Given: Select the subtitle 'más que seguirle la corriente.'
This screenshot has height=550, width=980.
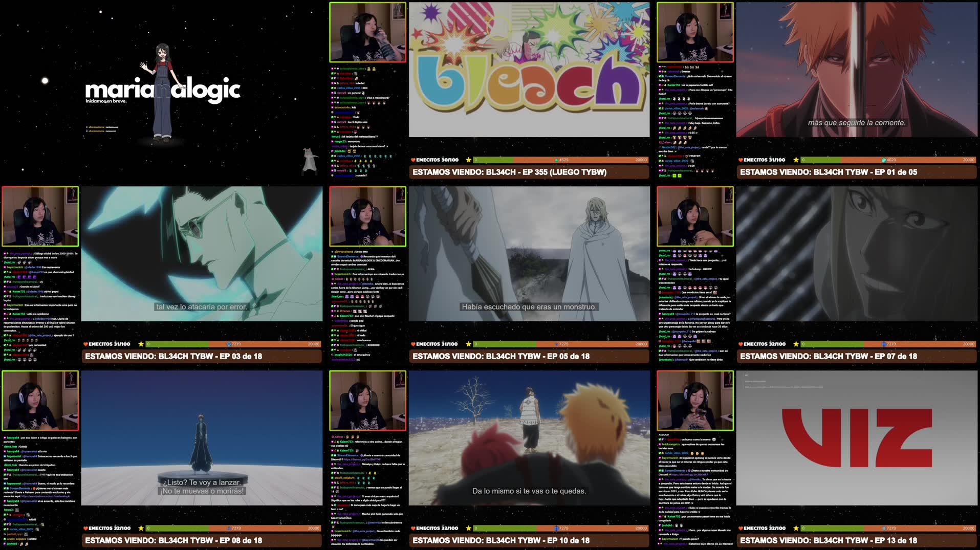Looking at the screenshot, I should pos(857,123).
